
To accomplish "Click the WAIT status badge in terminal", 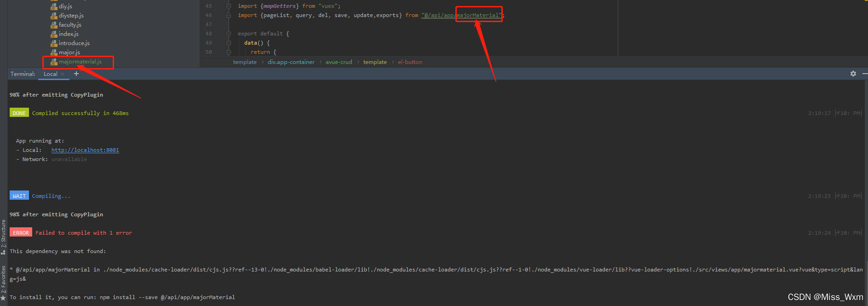I will [x=19, y=196].
